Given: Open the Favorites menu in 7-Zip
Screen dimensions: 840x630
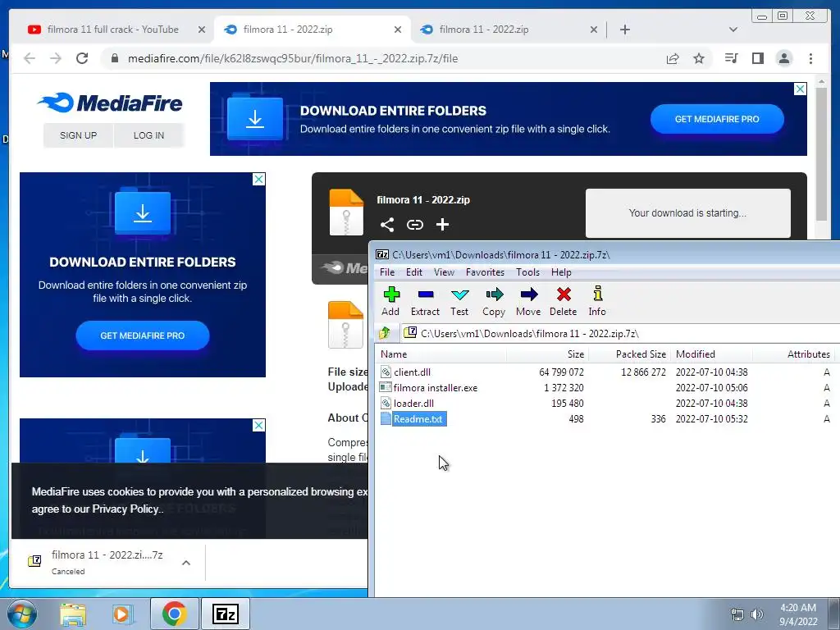Looking at the screenshot, I should point(486,272).
